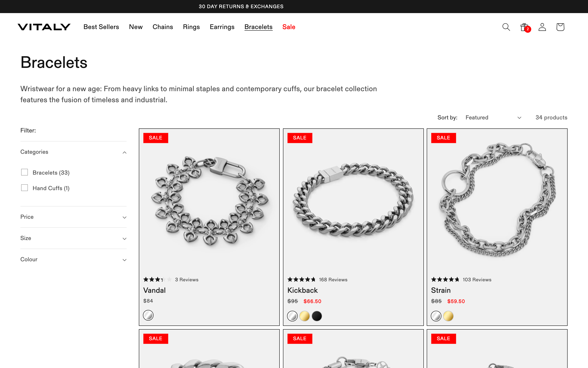Open the account profile icon
Screen dimensions: 588x368
[542, 27]
